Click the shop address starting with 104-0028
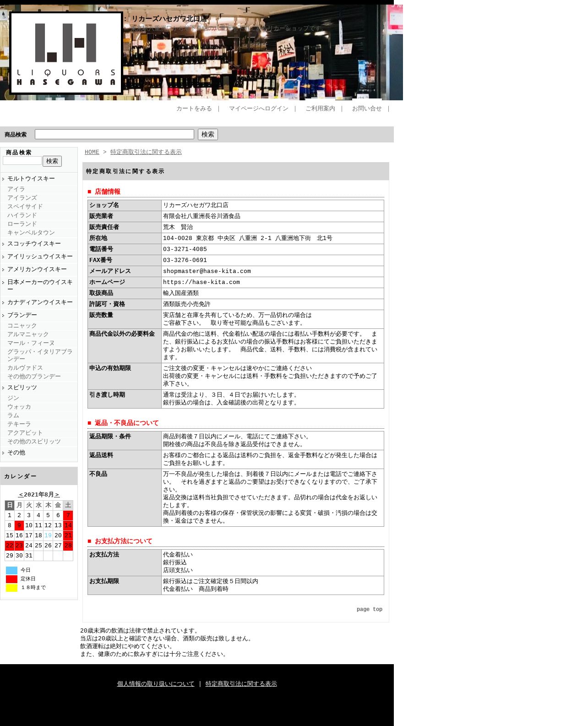The image size is (588, 726). point(248,239)
